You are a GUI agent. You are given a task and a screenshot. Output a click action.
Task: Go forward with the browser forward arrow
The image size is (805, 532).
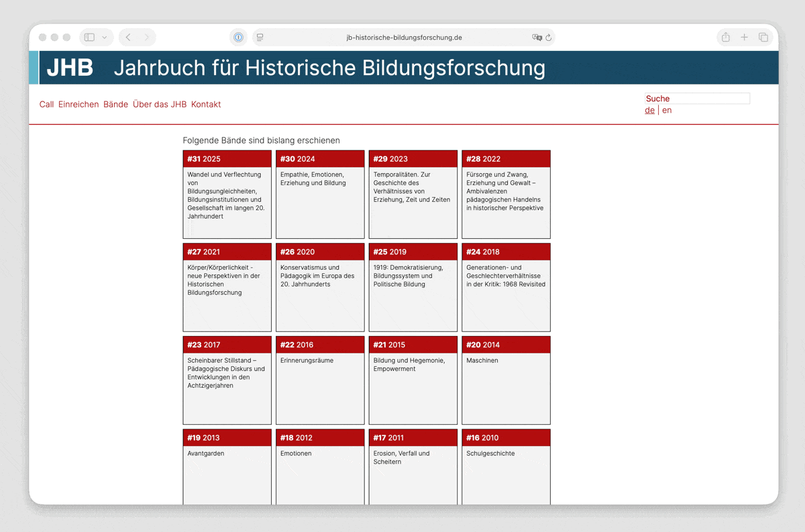coord(146,38)
